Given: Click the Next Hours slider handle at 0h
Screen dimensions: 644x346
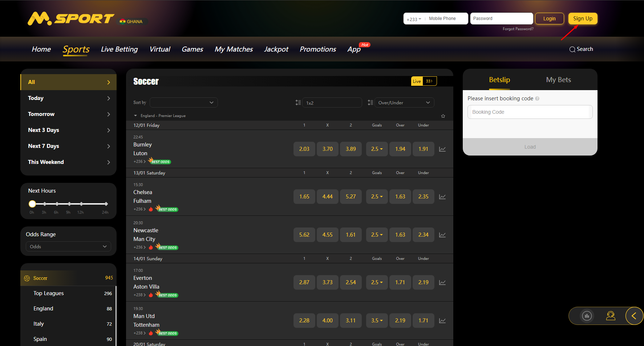Looking at the screenshot, I should coord(32,204).
